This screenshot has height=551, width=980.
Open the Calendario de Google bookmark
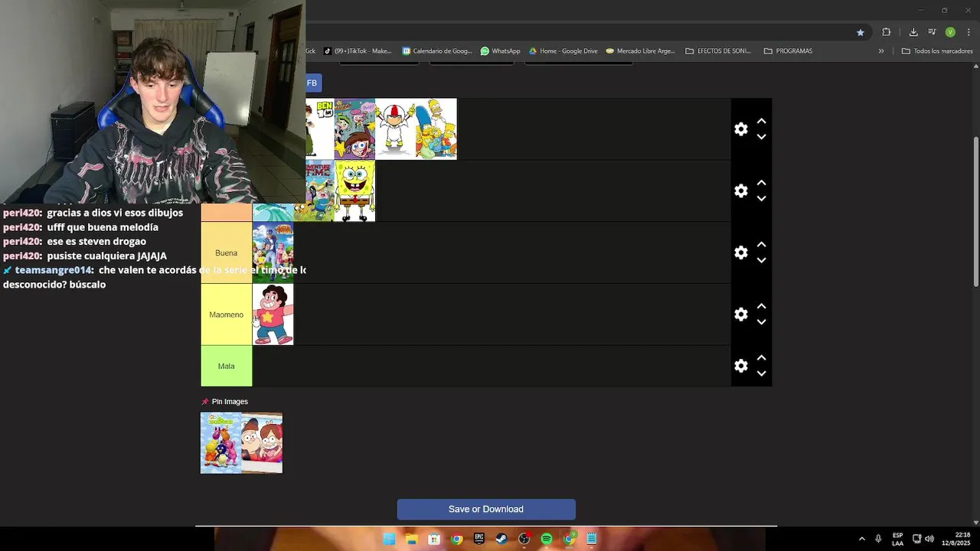pyautogui.click(x=437, y=51)
